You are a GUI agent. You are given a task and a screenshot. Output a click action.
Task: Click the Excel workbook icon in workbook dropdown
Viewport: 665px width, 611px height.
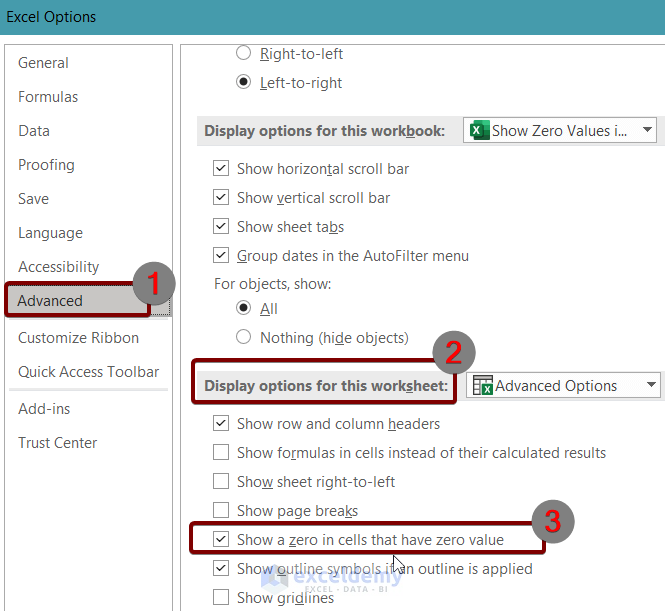479,130
